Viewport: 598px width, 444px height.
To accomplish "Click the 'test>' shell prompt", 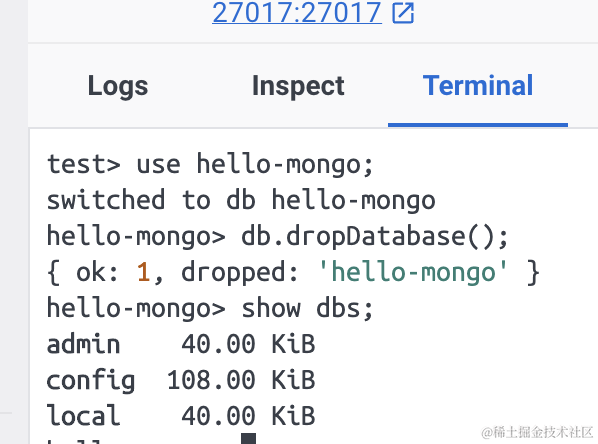I will tap(84, 164).
